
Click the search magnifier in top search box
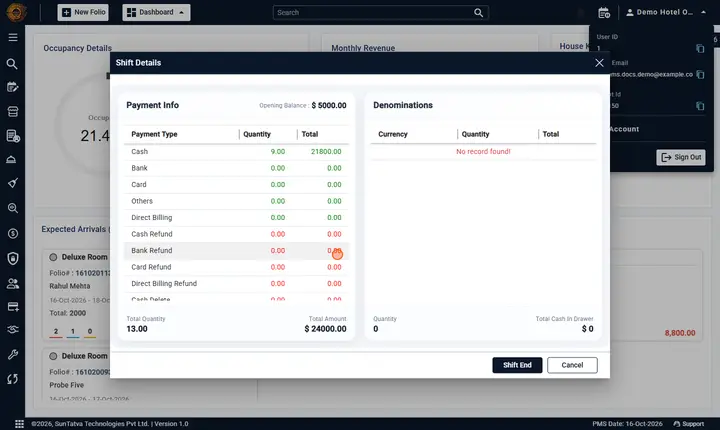(478, 13)
